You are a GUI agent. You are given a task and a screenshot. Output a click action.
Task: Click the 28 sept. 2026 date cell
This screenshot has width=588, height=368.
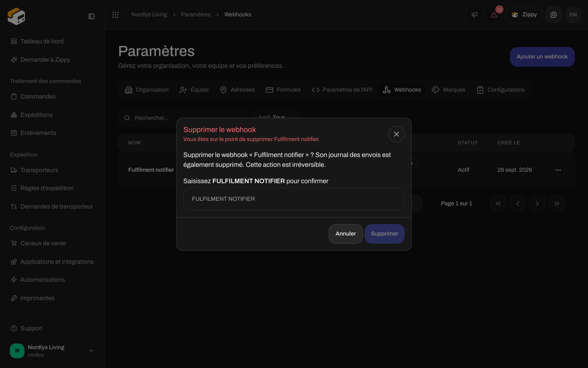(x=515, y=170)
